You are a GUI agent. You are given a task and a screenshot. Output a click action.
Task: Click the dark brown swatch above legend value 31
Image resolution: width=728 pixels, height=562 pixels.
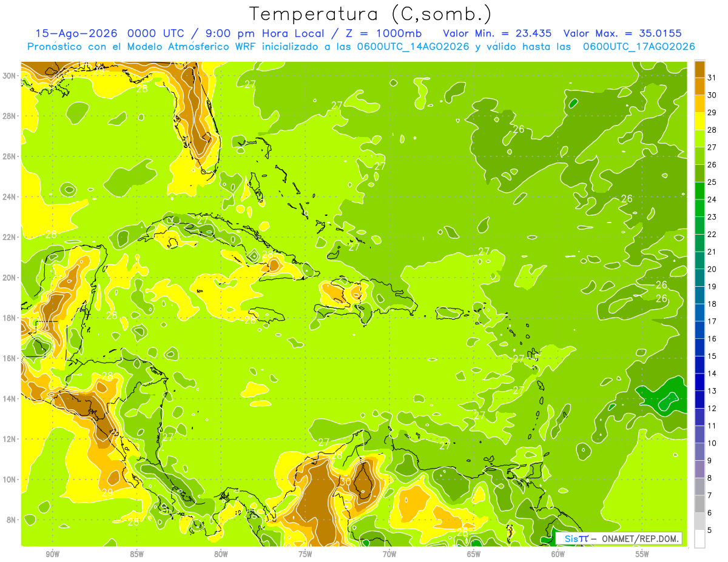click(699, 69)
